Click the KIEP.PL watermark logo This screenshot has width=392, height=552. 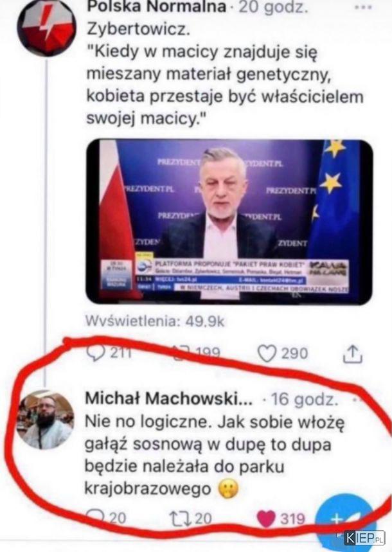[364, 538]
